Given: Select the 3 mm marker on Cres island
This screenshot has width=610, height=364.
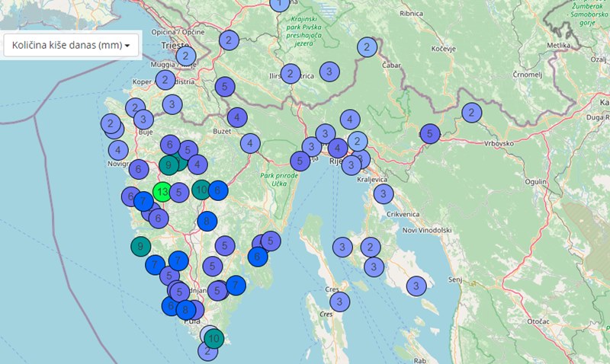Looking at the screenshot, I should 339,302.
